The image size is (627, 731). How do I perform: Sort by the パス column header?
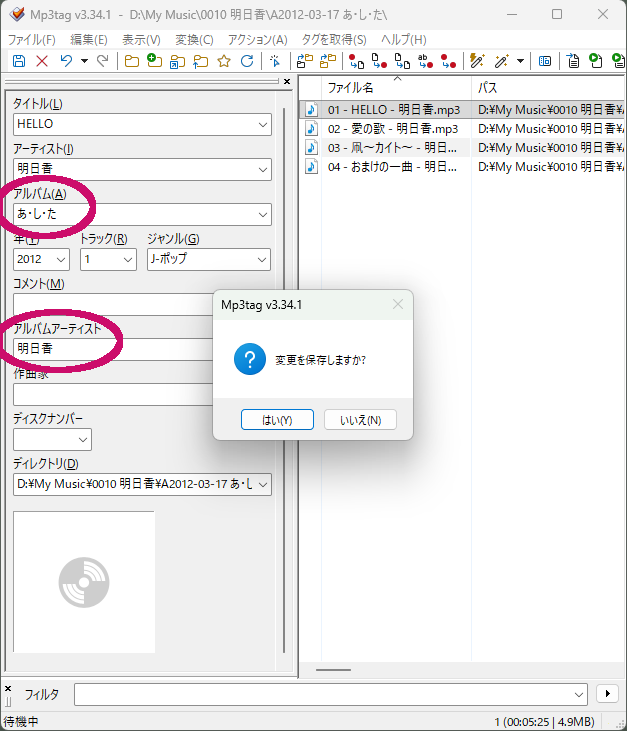[549, 88]
